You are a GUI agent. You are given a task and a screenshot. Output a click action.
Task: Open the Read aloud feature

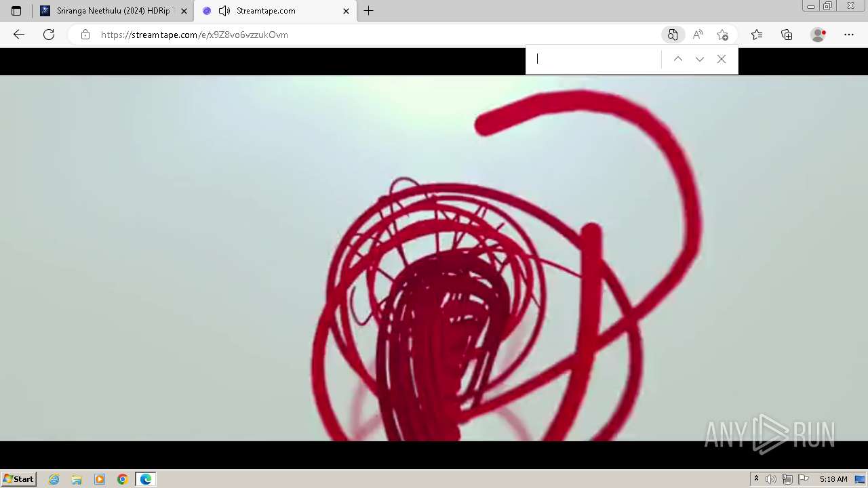[698, 35]
